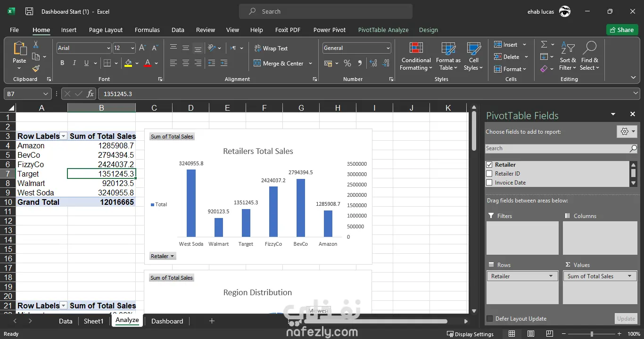The height and width of the screenshot is (339, 644).
Task: Click the Format Painter icon
Action: click(36, 69)
